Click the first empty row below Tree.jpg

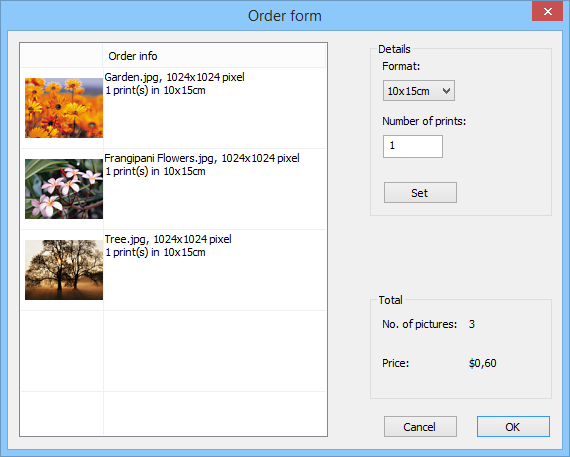173,351
